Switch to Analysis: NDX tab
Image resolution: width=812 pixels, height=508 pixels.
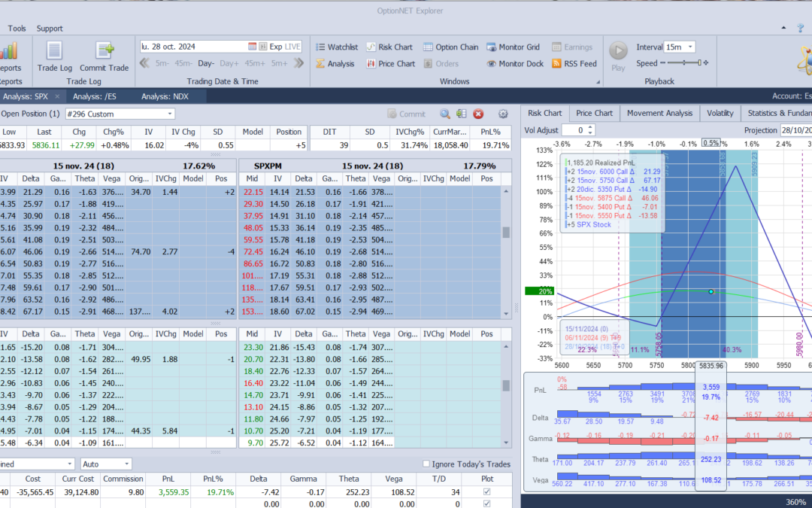(165, 96)
